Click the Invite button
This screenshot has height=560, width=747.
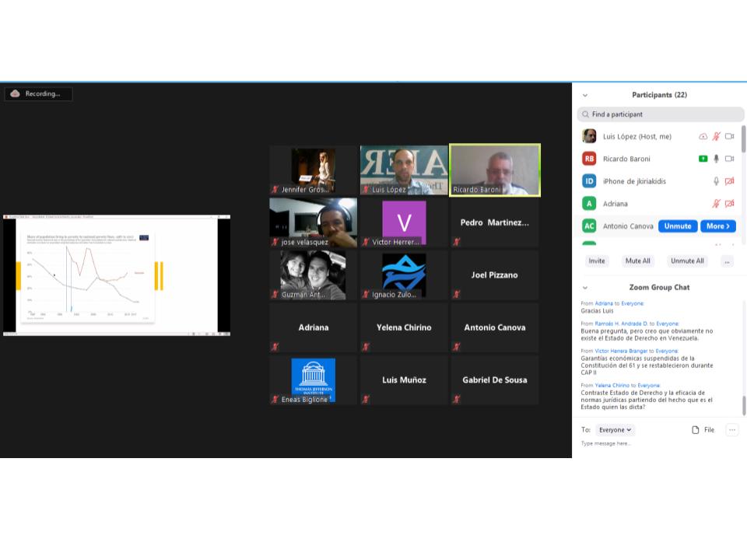coord(597,261)
